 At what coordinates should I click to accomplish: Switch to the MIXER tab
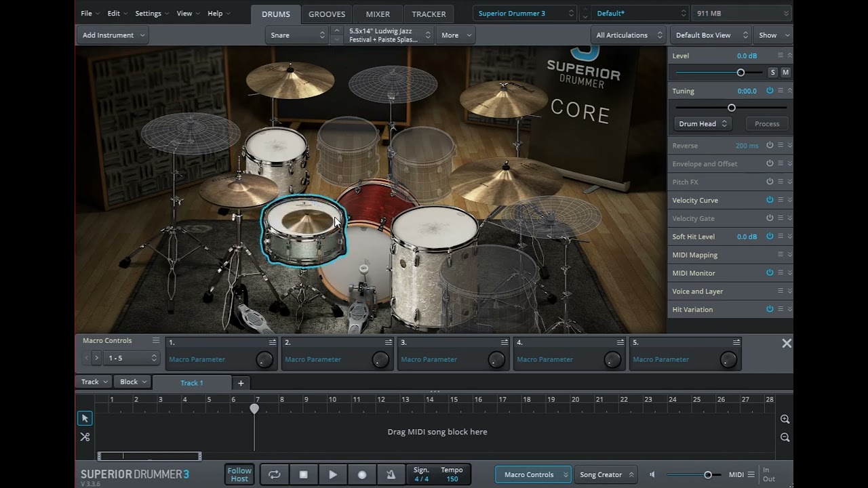tap(378, 14)
